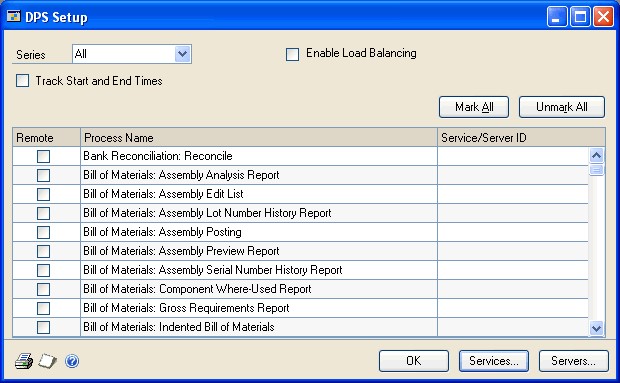Click the OK button
This screenshot has height=383, width=620.
click(x=414, y=360)
